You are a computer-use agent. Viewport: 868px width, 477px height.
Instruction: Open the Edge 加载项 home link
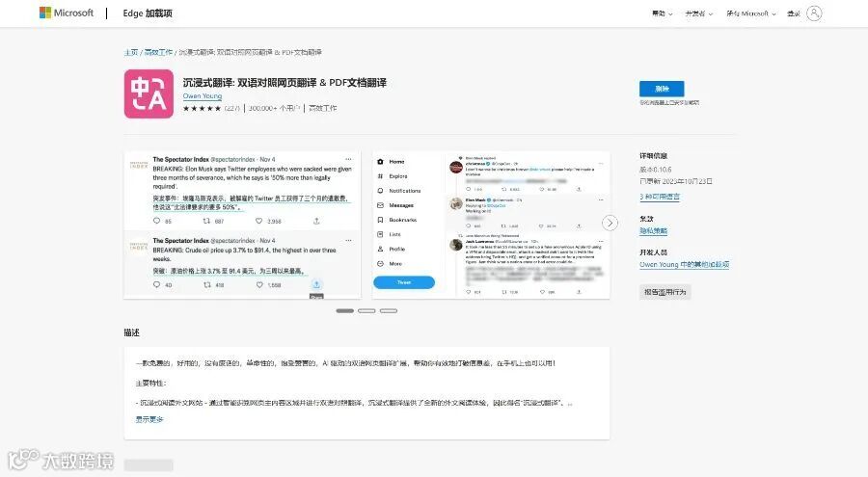pos(148,13)
